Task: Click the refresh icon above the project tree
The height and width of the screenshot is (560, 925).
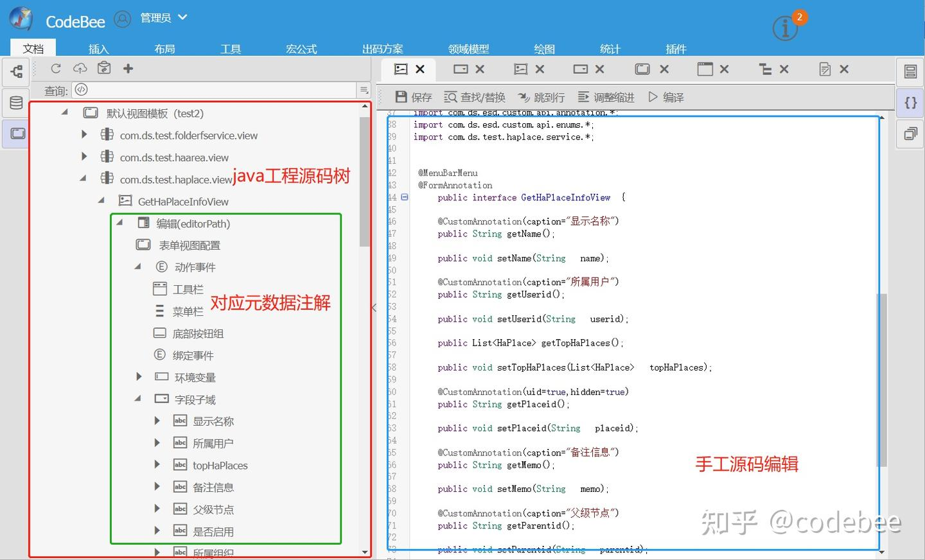Action: pos(56,68)
